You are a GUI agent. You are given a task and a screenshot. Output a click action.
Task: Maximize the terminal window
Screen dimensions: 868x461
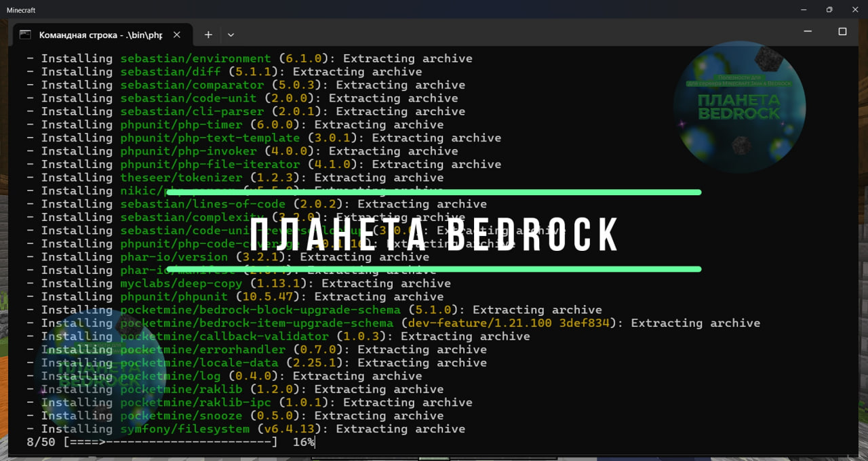842,32
